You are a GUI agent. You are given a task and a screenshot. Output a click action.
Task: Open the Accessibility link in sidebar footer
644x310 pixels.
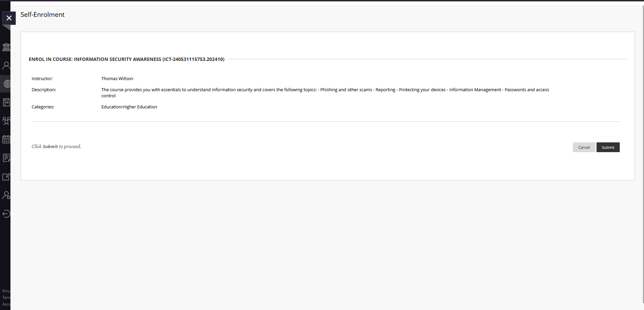coord(6,304)
